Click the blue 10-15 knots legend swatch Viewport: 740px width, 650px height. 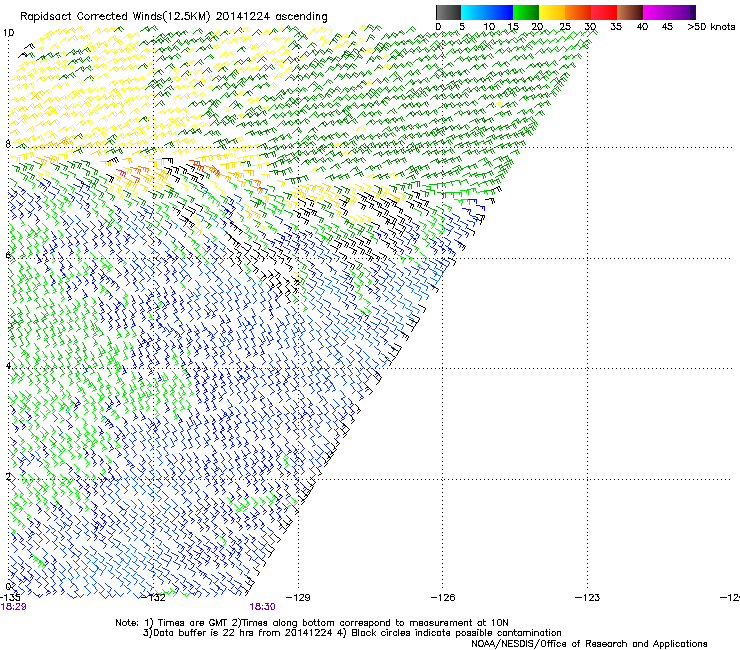pos(500,12)
